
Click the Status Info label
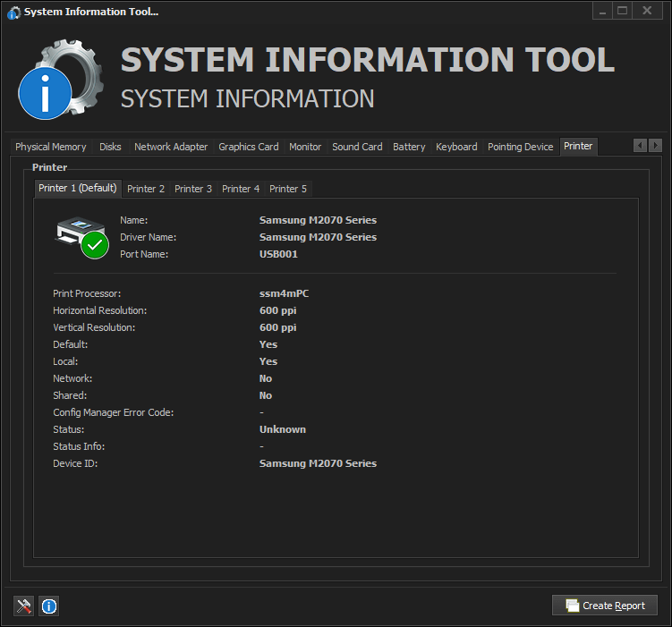[79, 446]
